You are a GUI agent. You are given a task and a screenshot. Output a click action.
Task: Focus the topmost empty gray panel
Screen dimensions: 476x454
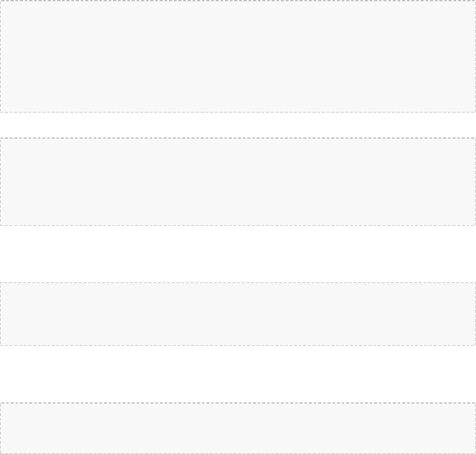(238, 56)
